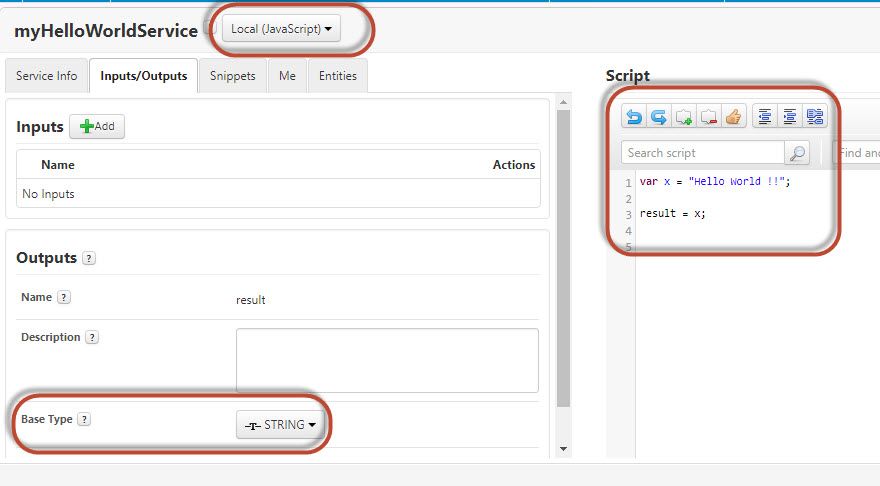This screenshot has width=880, height=486.
Task: Open the STRING base type dropdown
Action: click(x=280, y=424)
